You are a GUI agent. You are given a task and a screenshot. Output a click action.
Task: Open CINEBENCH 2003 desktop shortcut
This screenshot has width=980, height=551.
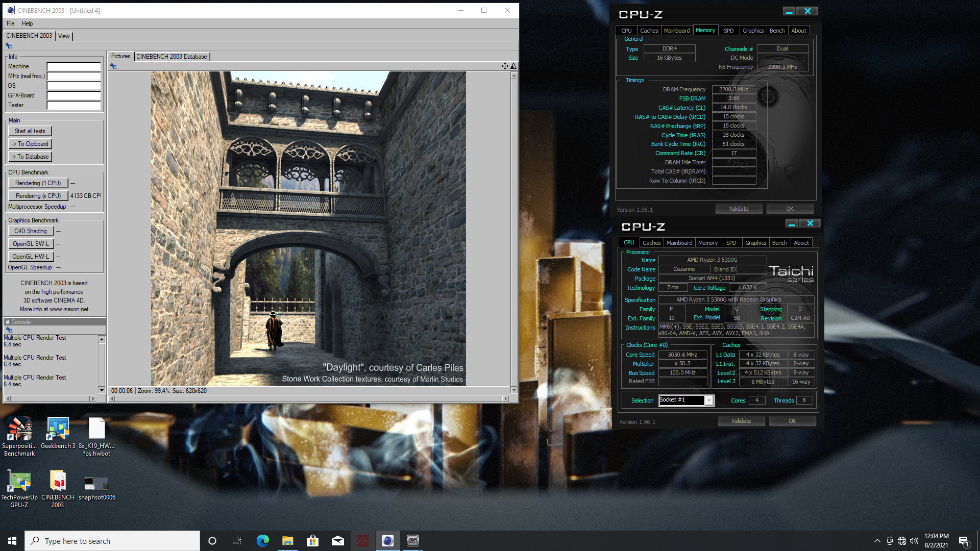tap(58, 488)
